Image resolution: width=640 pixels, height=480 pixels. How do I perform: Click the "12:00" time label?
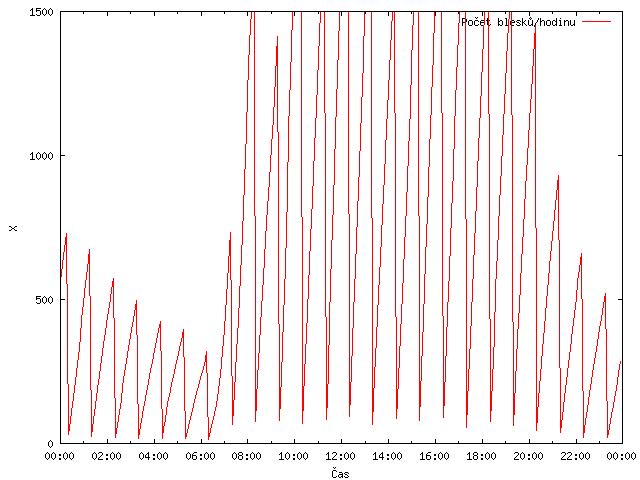[341, 456]
